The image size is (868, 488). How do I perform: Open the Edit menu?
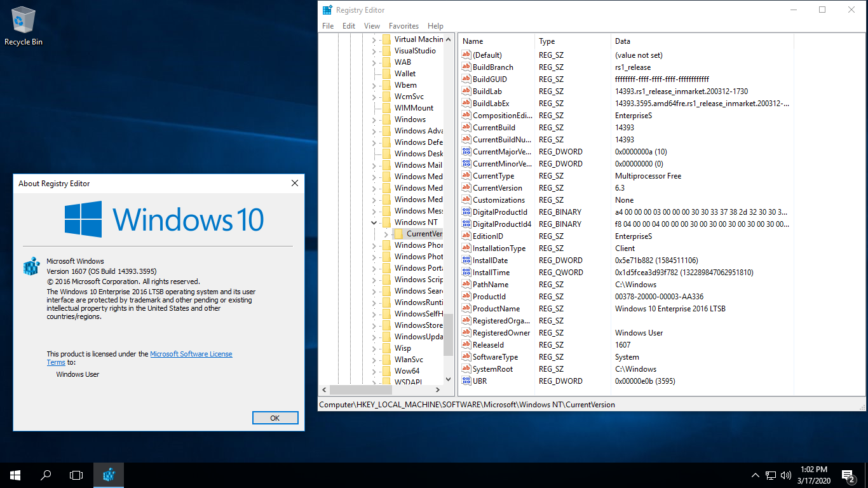[x=349, y=26]
